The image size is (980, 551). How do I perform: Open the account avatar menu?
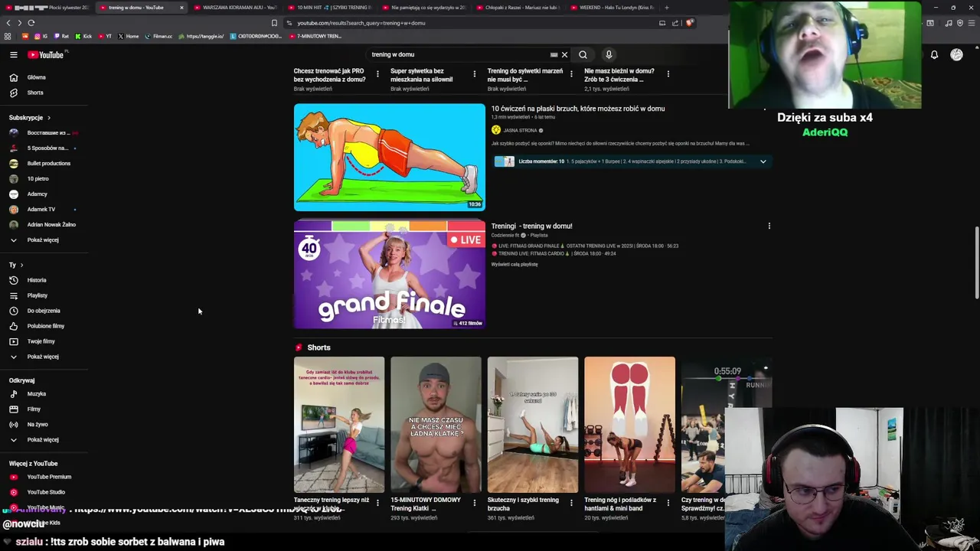(956, 55)
